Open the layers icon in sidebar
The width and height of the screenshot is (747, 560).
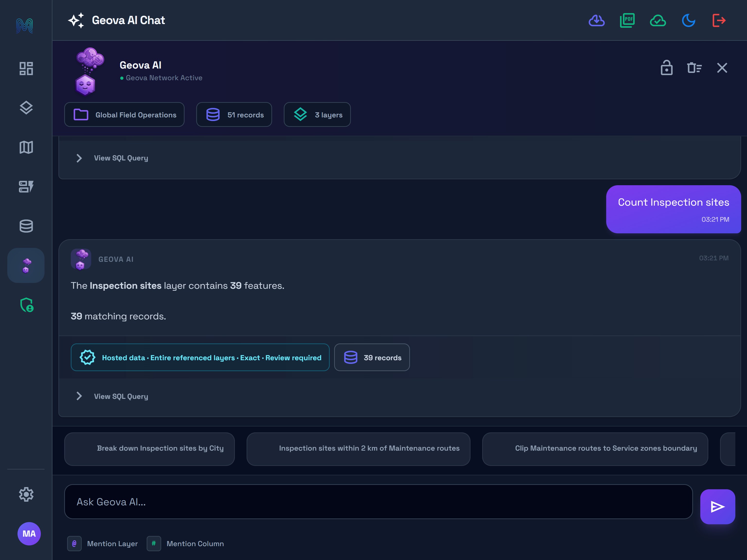point(26,108)
